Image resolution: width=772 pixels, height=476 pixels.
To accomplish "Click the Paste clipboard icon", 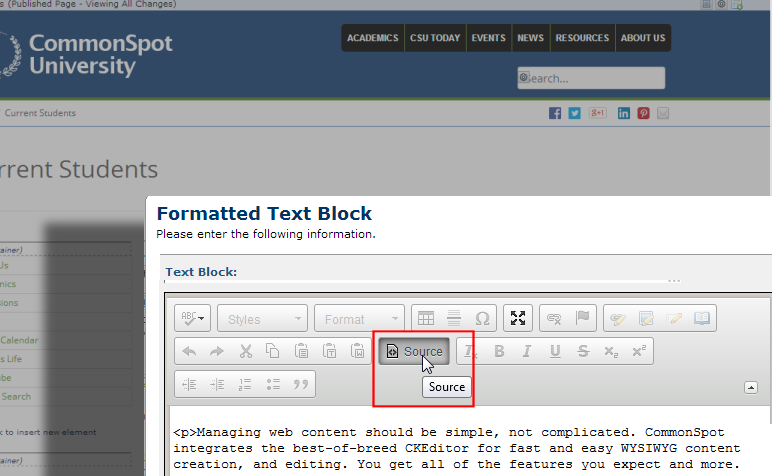I will (x=301, y=351).
